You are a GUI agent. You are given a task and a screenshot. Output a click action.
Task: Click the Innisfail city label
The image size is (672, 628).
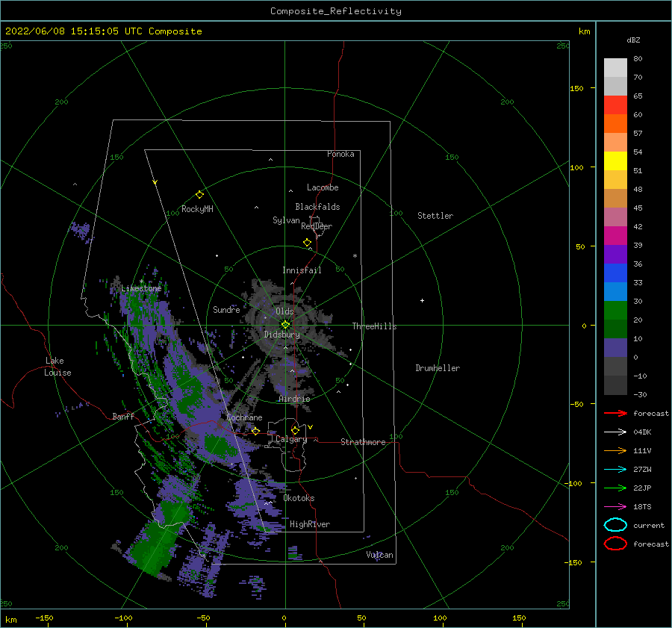(x=302, y=270)
